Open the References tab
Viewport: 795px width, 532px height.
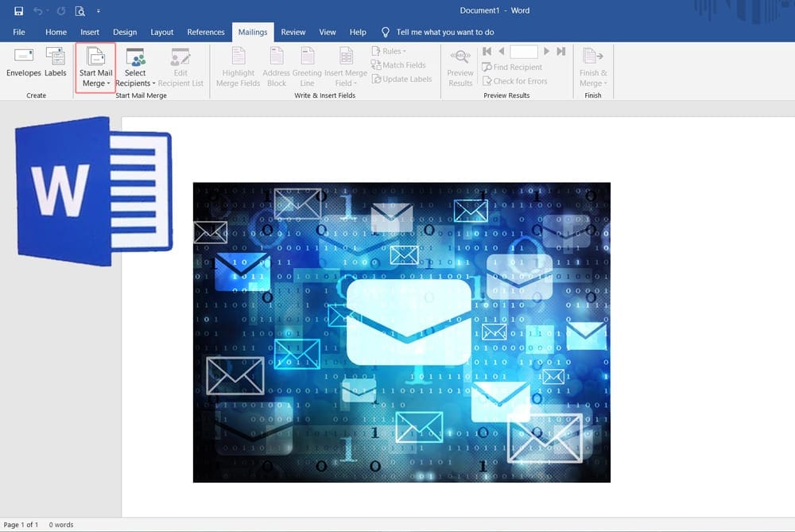[205, 32]
